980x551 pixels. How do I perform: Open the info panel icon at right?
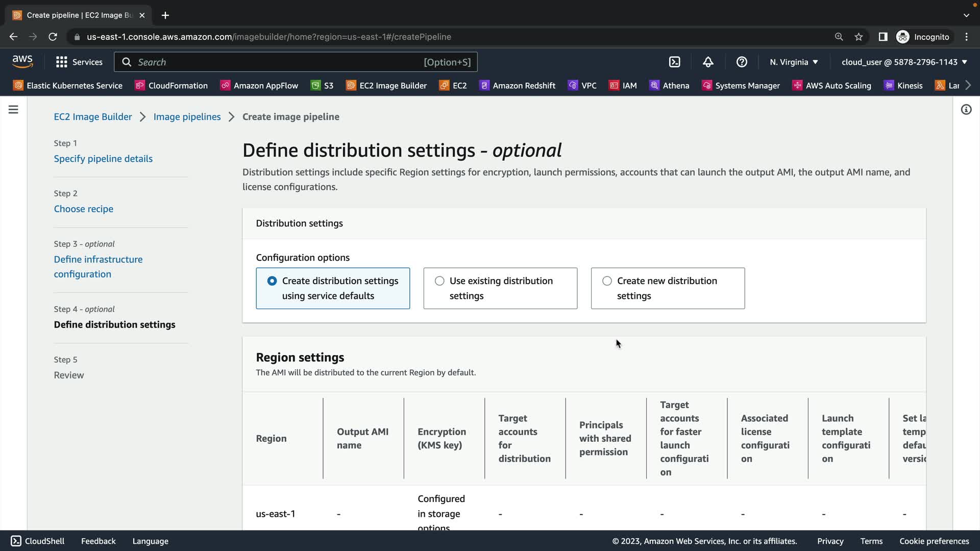966,110
